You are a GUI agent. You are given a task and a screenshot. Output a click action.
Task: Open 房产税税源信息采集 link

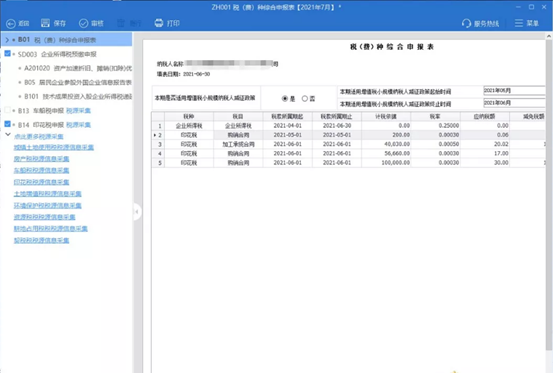(41, 159)
